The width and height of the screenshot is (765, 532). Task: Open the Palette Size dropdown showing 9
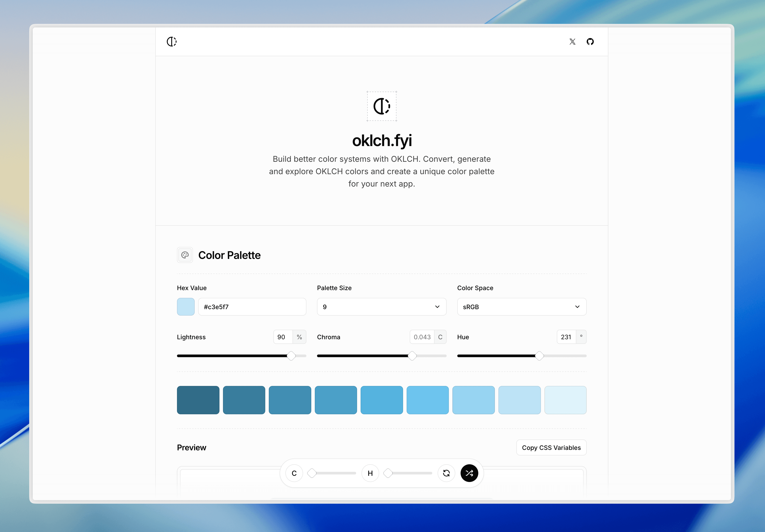tap(382, 307)
